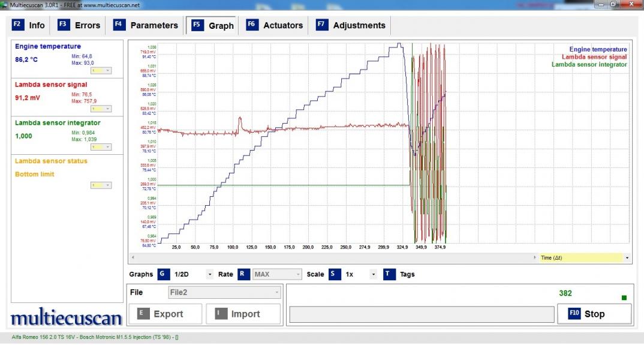The height and width of the screenshot is (345, 644).
Task: Select Engine temperature parameter name
Action: click(47, 46)
